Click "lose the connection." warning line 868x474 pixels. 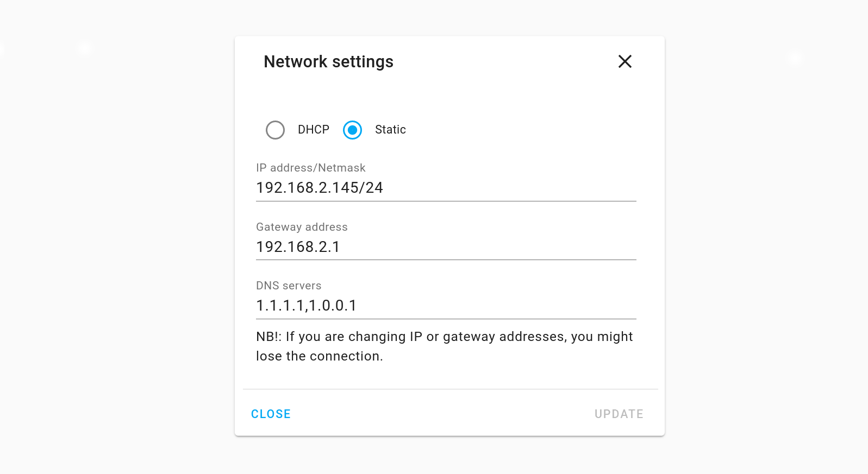tap(320, 356)
